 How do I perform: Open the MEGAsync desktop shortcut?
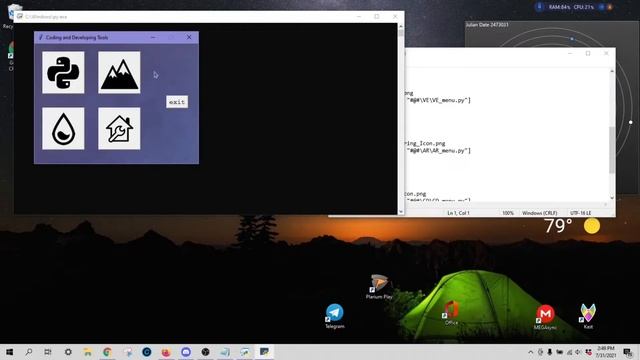(545, 317)
